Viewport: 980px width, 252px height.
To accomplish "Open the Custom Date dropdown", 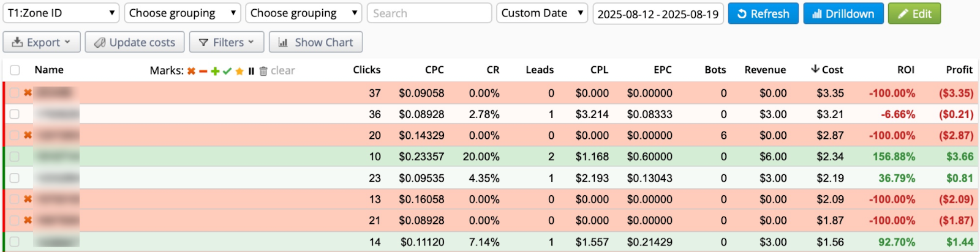I will 541,13.
